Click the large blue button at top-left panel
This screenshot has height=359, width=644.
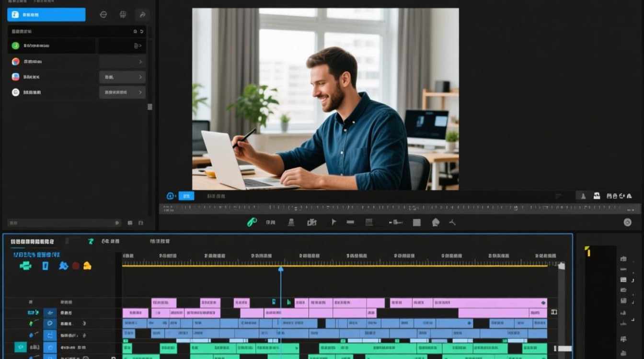(46, 15)
